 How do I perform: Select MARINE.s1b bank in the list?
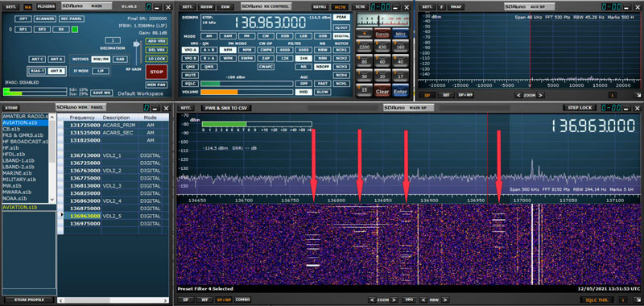(x=19, y=173)
